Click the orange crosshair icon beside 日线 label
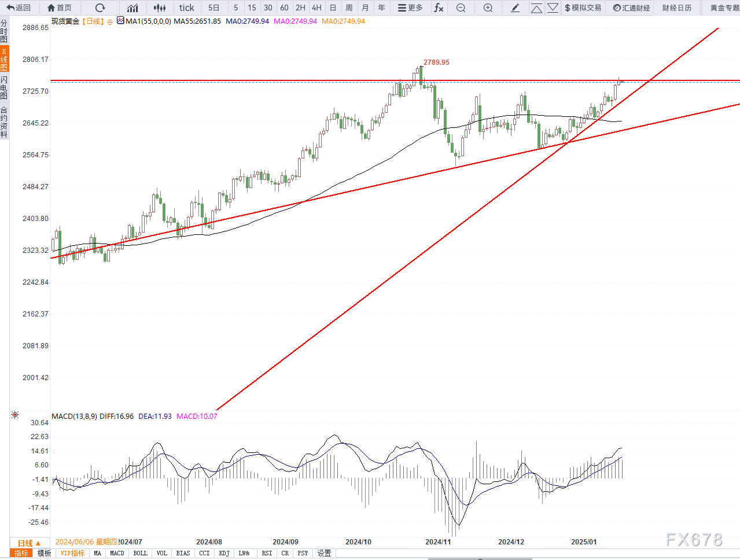This screenshot has width=740, height=560. pos(110,22)
